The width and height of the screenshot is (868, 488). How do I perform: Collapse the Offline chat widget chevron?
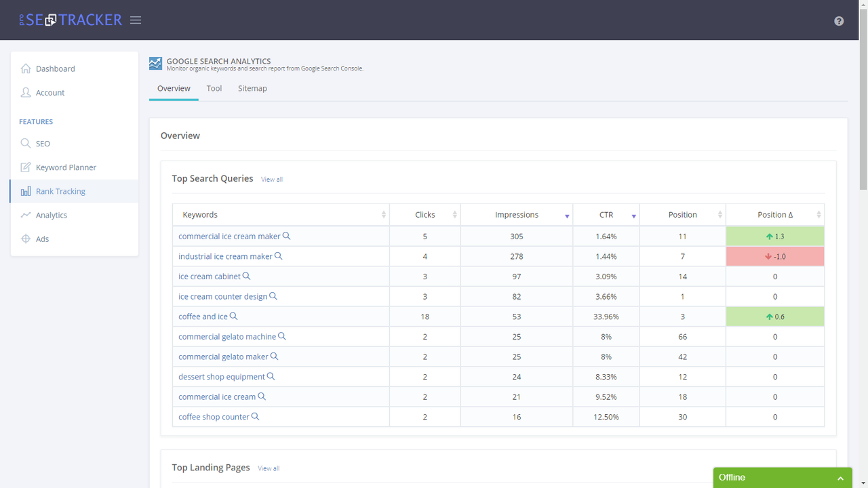click(841, 477)
